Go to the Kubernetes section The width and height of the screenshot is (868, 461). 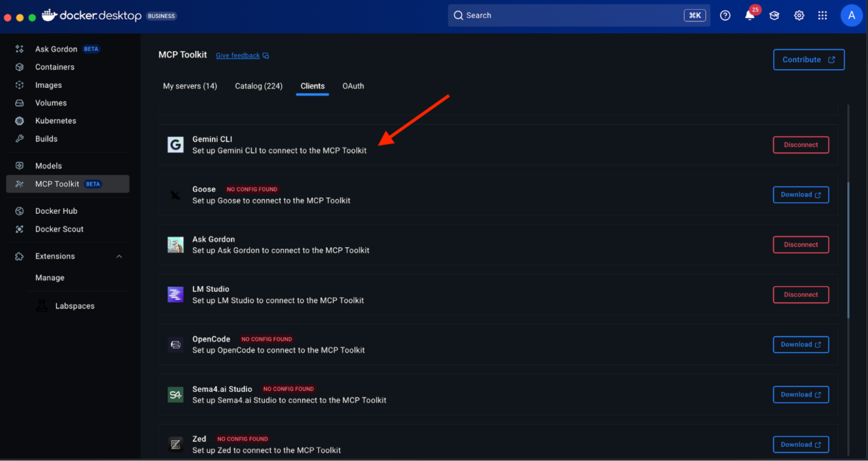point(56,120)
